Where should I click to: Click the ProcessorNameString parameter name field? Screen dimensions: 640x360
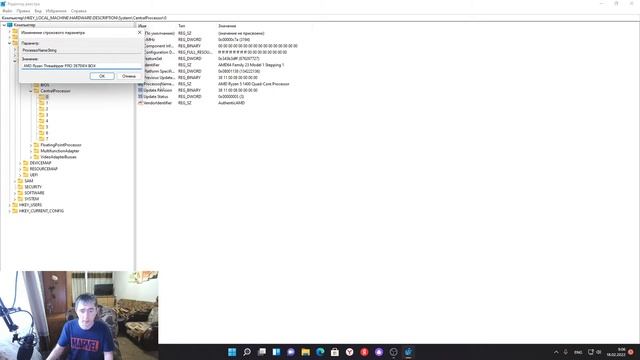81,50
